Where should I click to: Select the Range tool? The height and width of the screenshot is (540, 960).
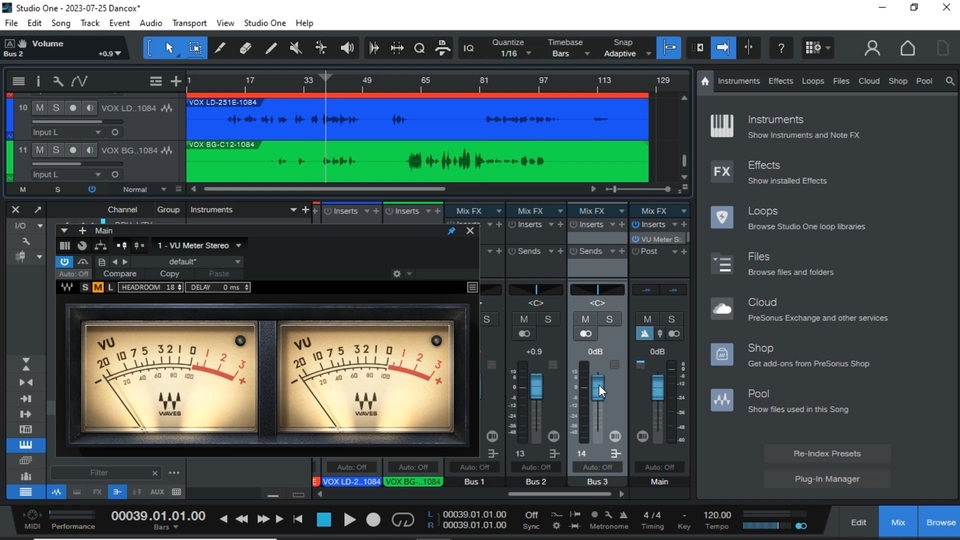coord(195,48)
